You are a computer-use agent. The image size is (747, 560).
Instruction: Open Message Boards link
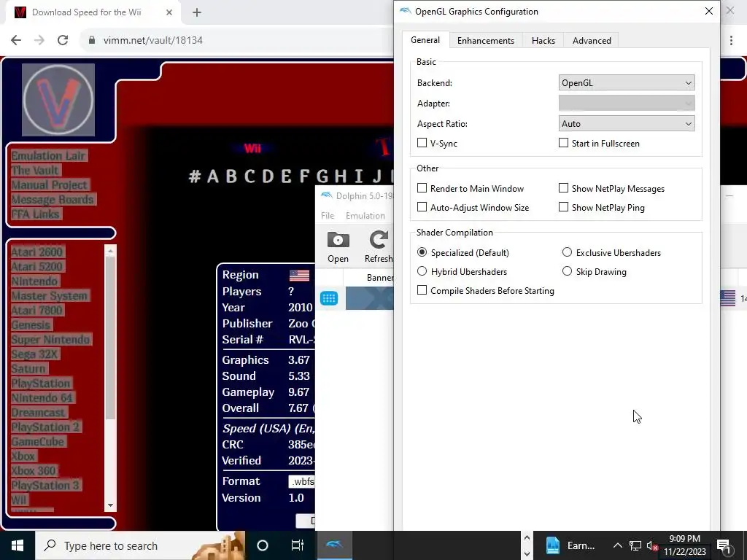coord(53,200)
